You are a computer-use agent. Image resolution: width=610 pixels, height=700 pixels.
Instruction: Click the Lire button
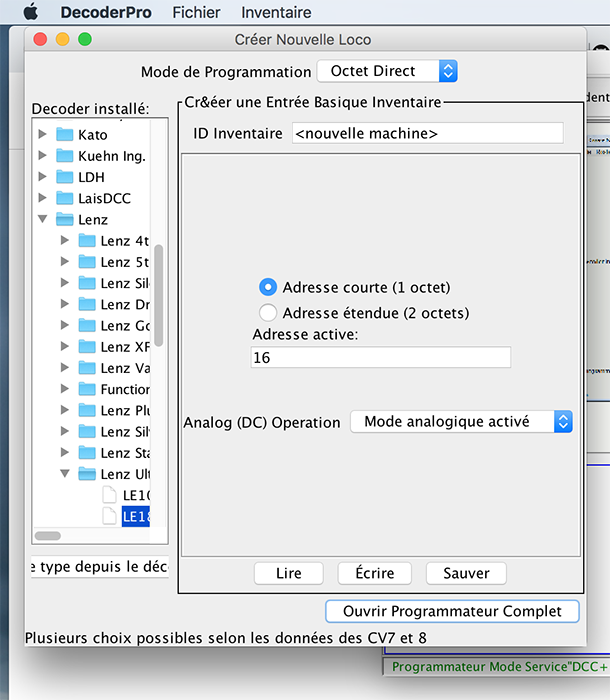click(x=288, y=573)
